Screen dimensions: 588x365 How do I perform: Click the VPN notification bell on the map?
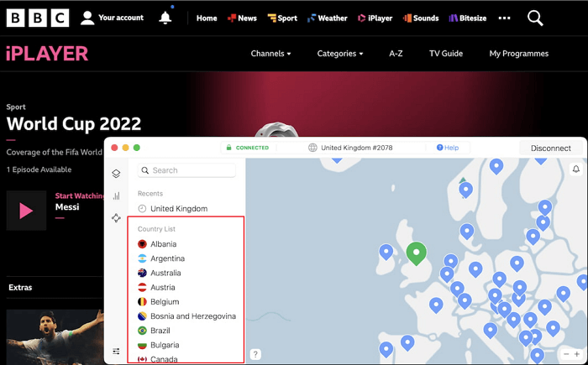pyautogui.click(x=576, y=169)
